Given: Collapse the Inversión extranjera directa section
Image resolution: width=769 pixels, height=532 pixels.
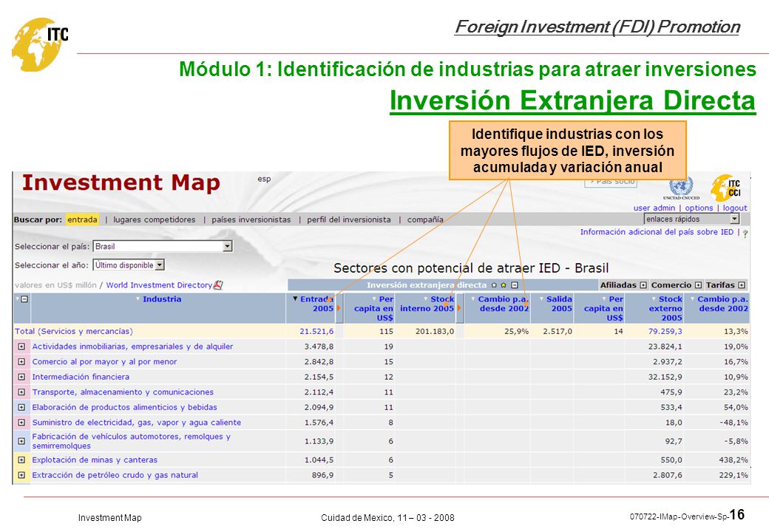Looking at the screenshot, I should 515,285.
